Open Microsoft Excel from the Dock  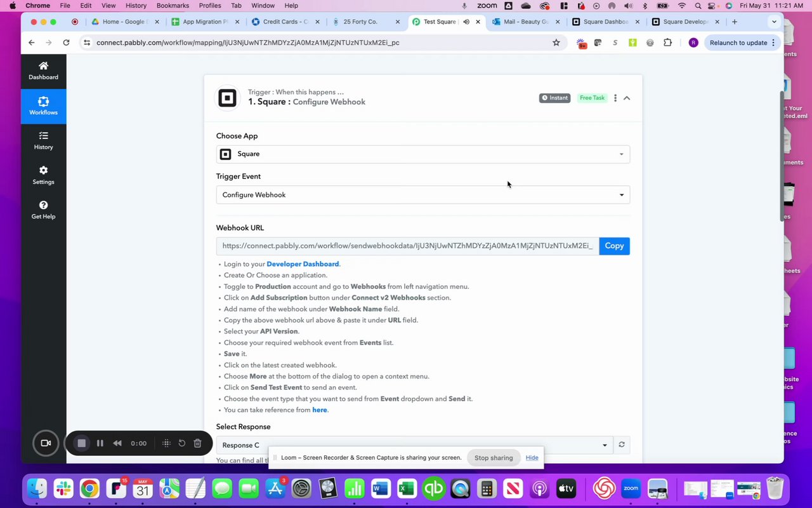pyautogui.click(x=407, y=488)
